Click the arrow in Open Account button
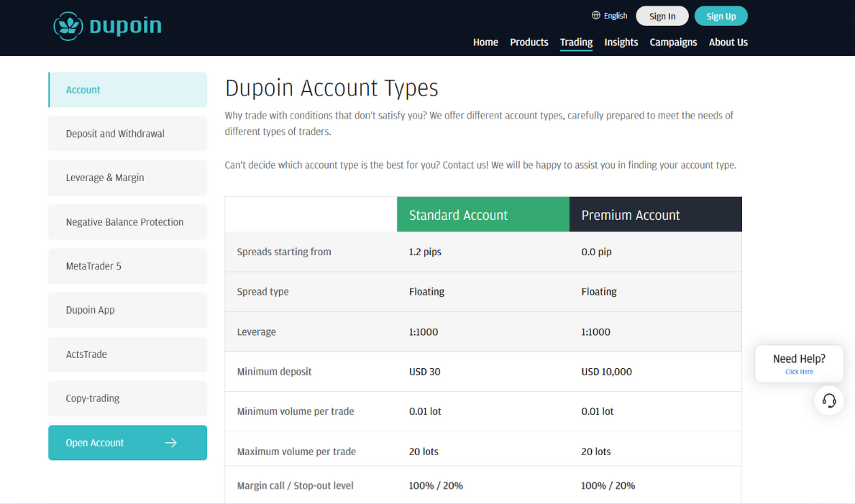Viewport: 855px width, 504px height. [x=170, y=443]
